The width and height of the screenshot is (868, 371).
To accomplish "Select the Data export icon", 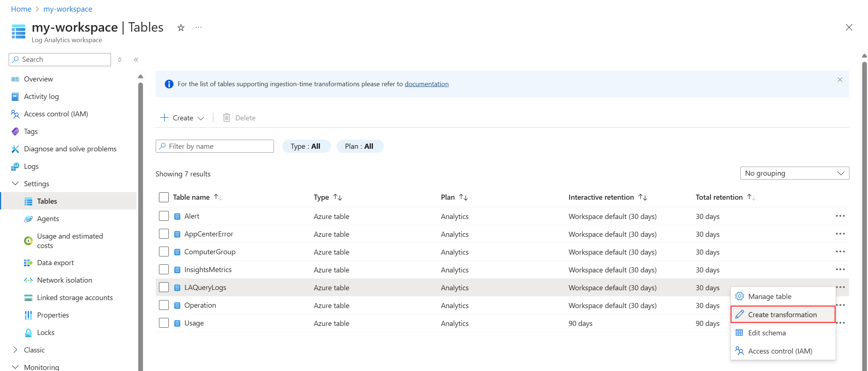I will [28, 262].
